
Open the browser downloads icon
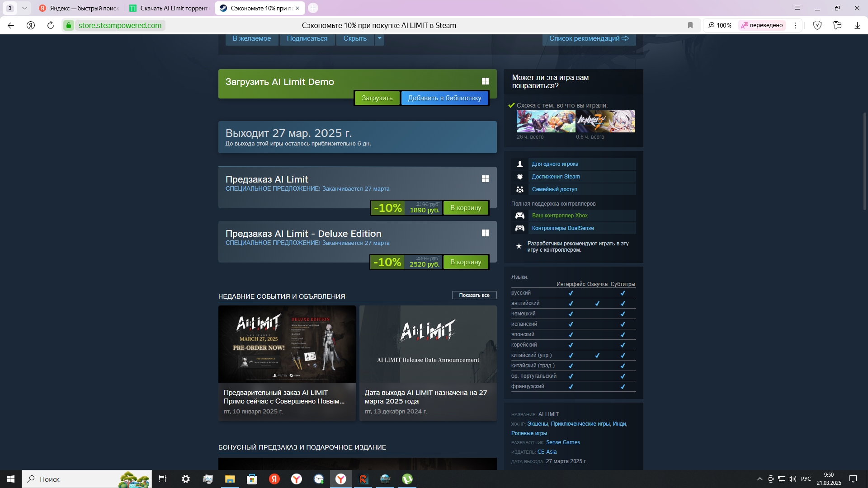[x=857, y=25]
